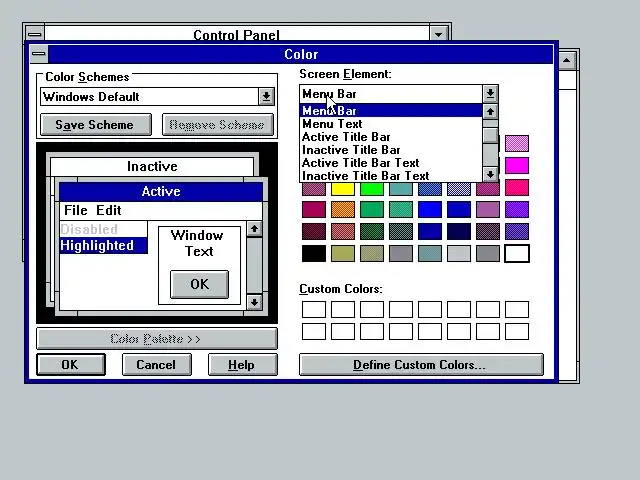Click Edit in the preview menu bar
The image size is (640, 480).
[109, 210]
